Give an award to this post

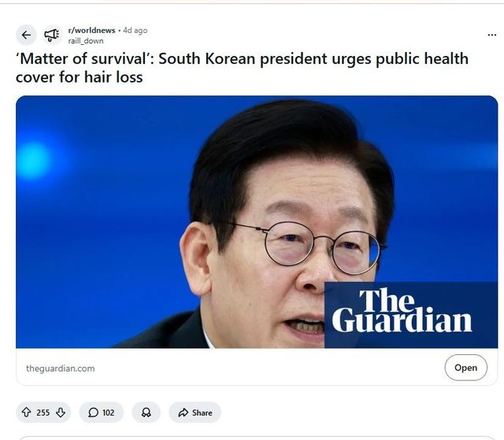pos(146,412)
